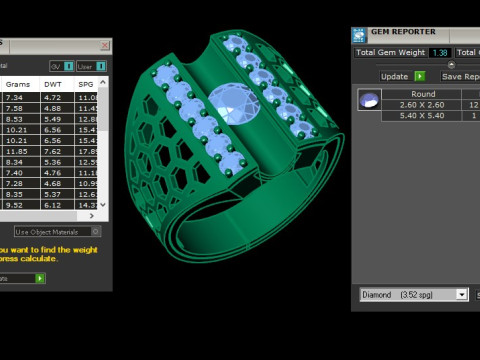Click the weight table scroll up arrow

pos(103,82)
